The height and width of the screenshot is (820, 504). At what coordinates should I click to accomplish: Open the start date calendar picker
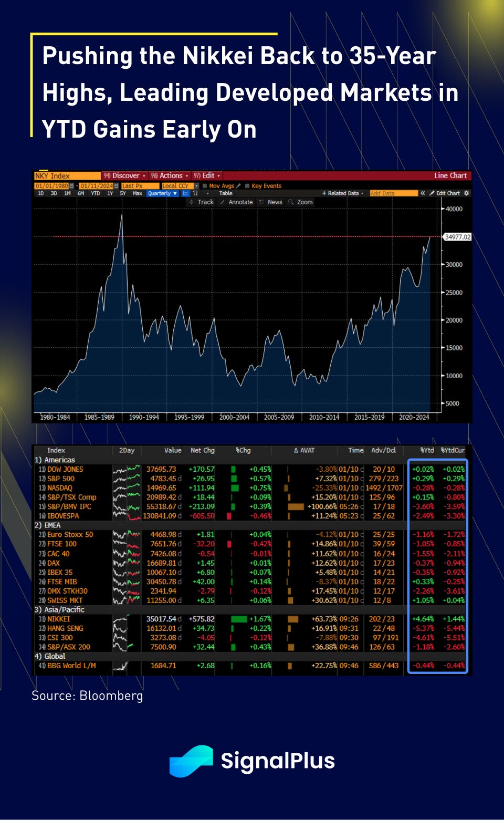pyautogui.click(x=71, y=186)
